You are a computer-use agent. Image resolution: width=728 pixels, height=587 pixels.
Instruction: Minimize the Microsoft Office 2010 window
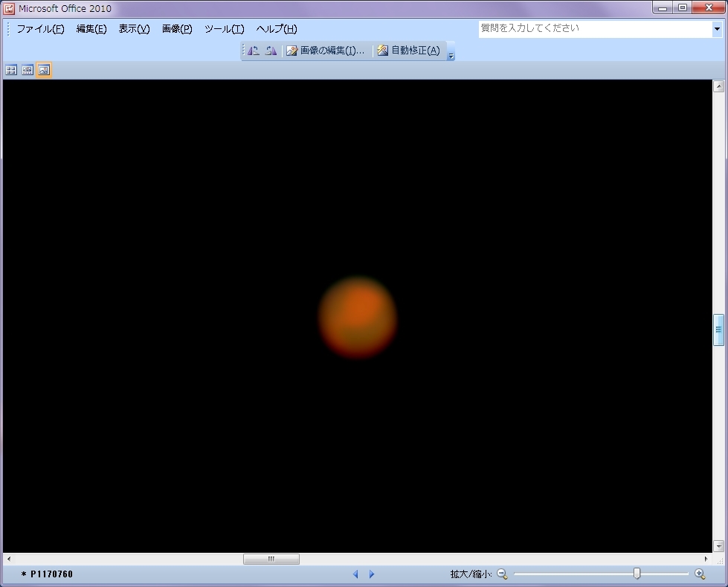(663, 8)
